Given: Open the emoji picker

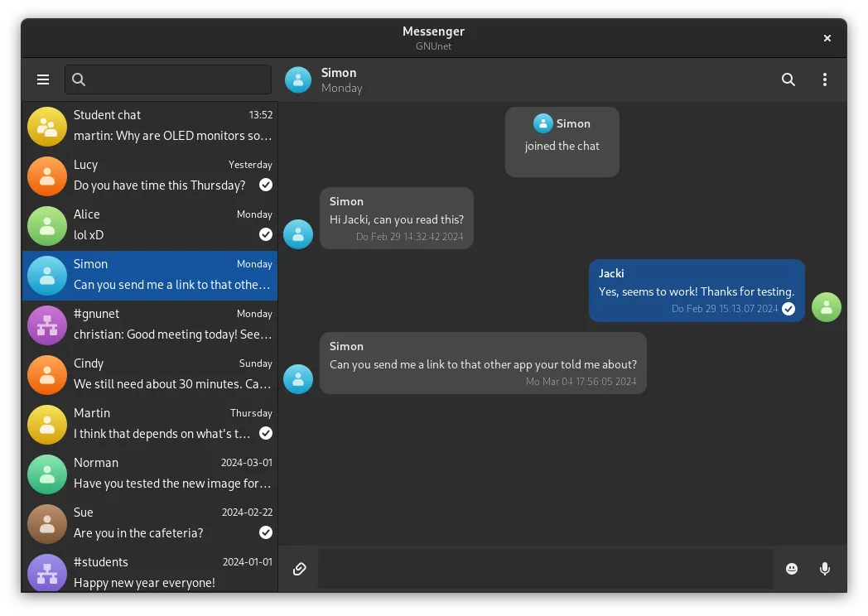Looking at the screenshot, I should [x=792, y=569].
